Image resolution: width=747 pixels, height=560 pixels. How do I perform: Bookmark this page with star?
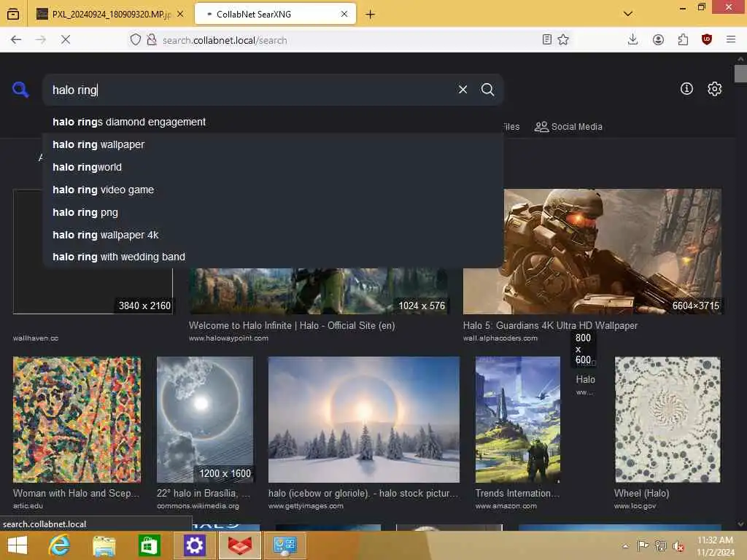pyautogui.click(x=563, y=39)
